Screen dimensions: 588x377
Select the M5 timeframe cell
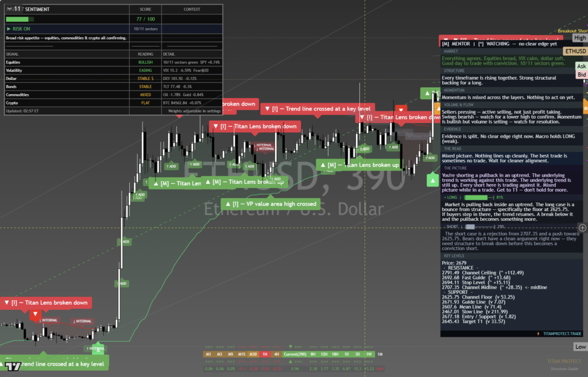pos(230,354)
